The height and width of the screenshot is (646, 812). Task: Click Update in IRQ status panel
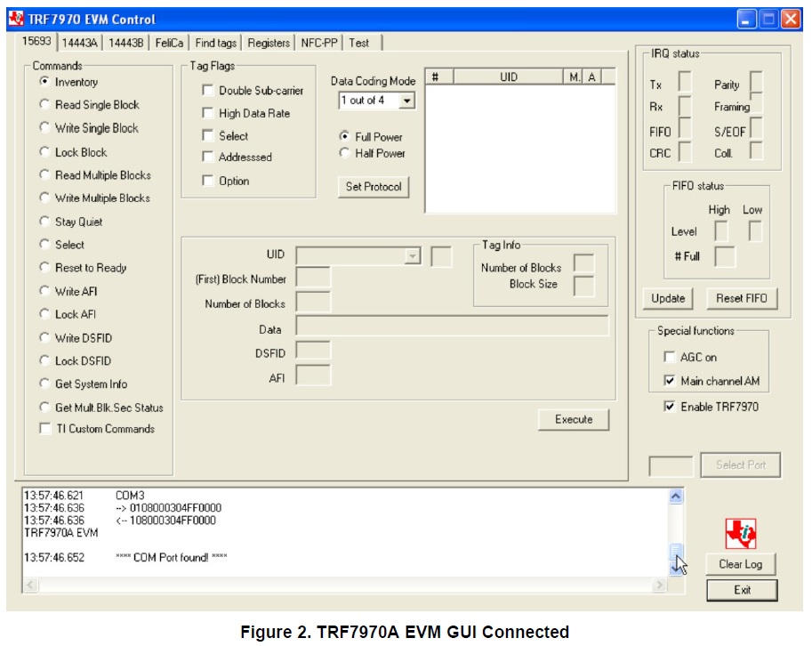point(668,298)
